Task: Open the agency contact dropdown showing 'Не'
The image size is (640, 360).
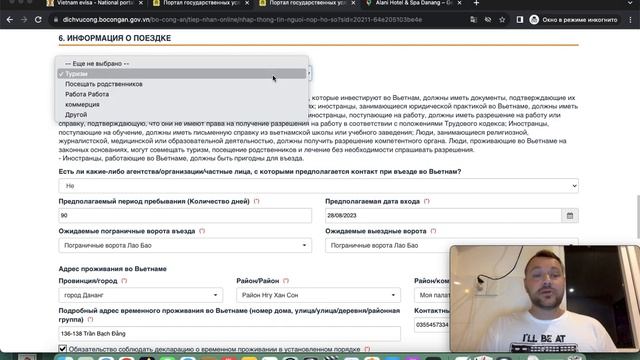Action: [318, 186]
